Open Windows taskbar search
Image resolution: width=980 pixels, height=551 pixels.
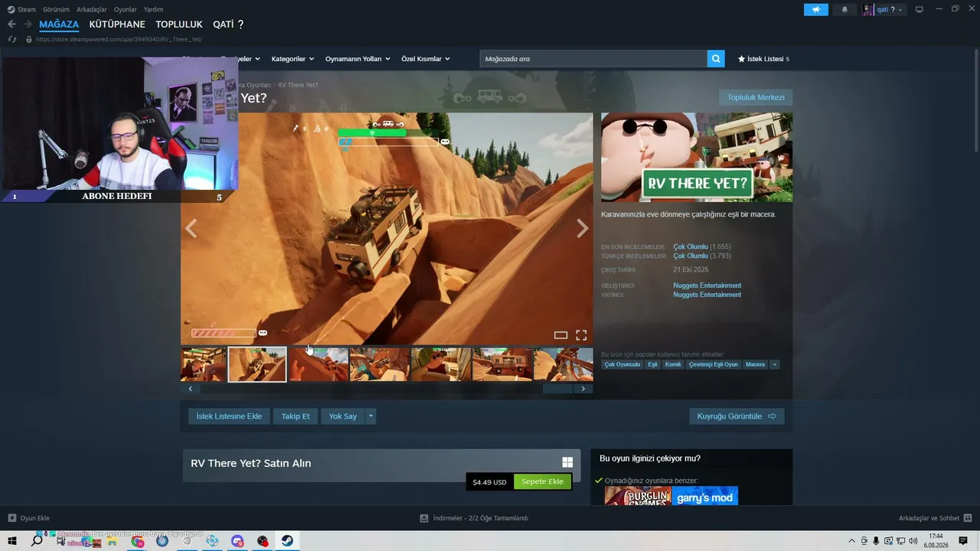pos(37,541)
